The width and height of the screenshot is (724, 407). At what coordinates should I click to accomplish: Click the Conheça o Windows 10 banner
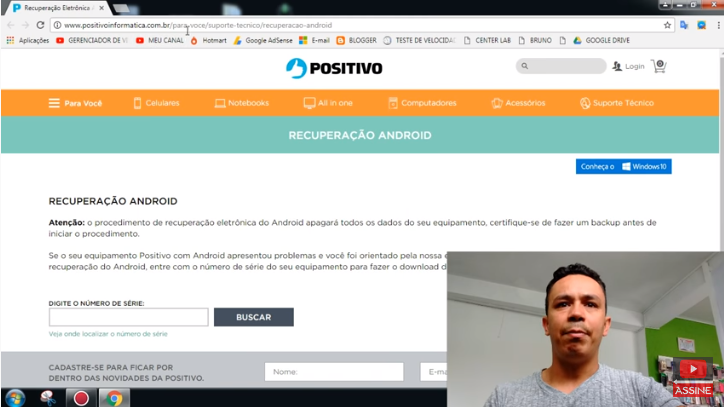tap(623, 166)
